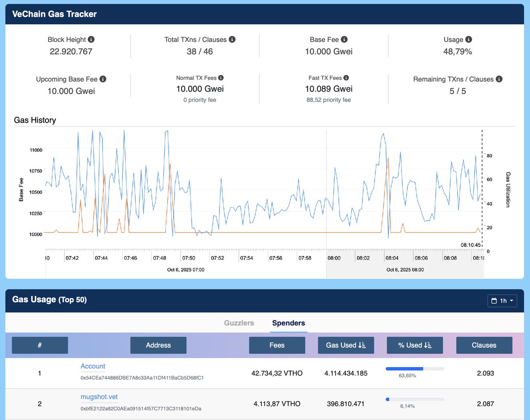Click the Normal TX Fees info icon
Screen dimensions: 530x420
coord(221,78)
